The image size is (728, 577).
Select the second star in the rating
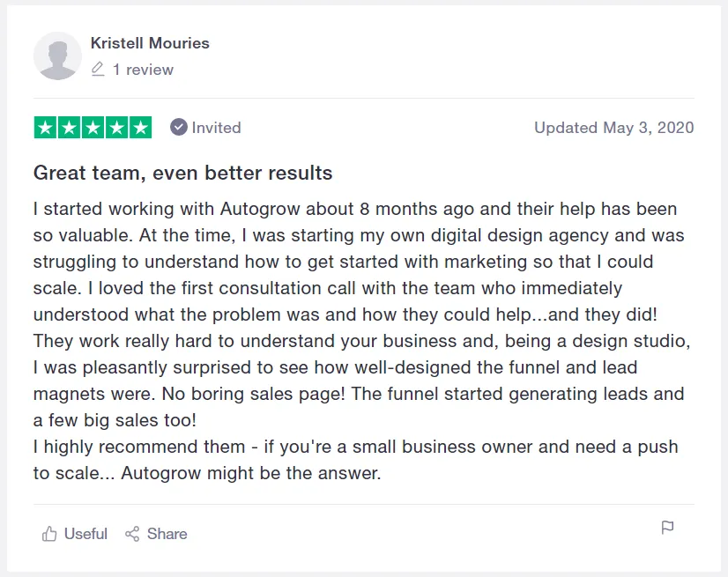(x=71, y=127)
